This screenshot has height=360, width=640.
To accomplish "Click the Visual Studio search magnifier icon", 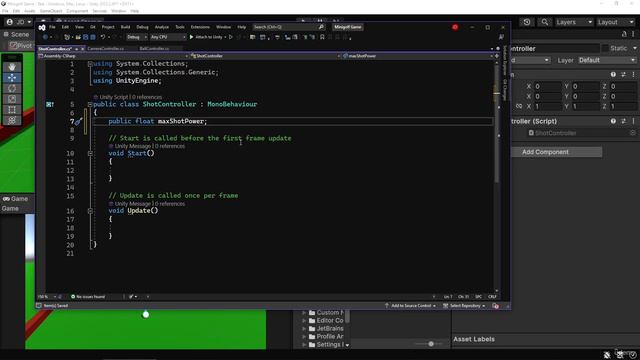I will (321, 27).
